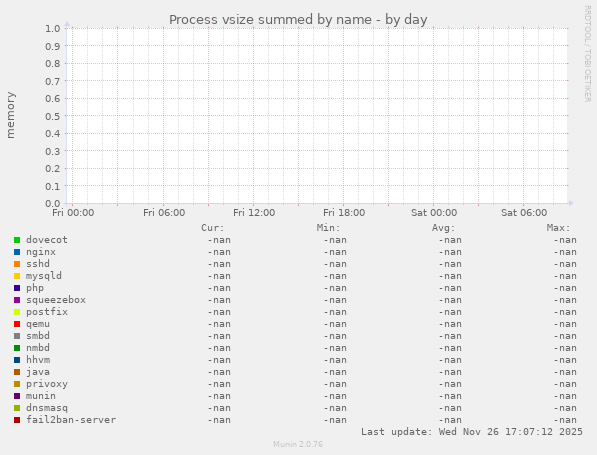Image resolution: width=597 pixels, height=455 pixels.
Task: Select the munin legend label
Action: 41,396
